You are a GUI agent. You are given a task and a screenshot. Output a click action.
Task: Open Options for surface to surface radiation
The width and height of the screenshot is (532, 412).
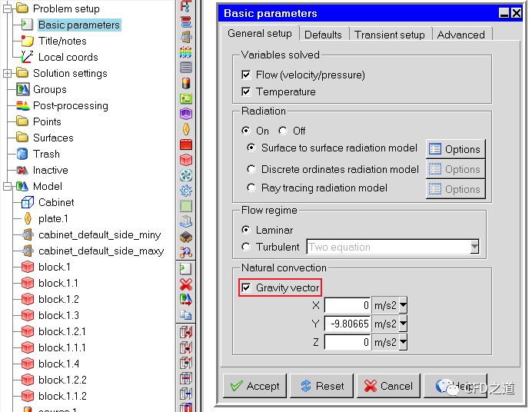(x=455, y=149)
